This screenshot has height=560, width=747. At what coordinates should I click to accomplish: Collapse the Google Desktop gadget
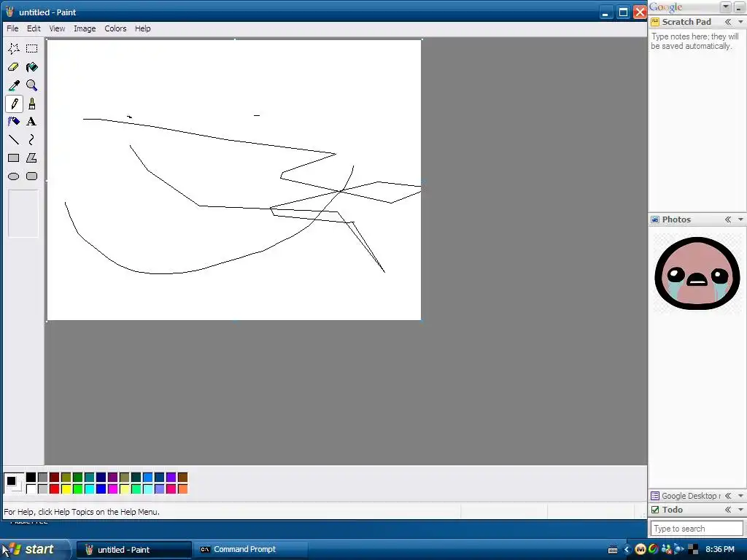point(728,496)
